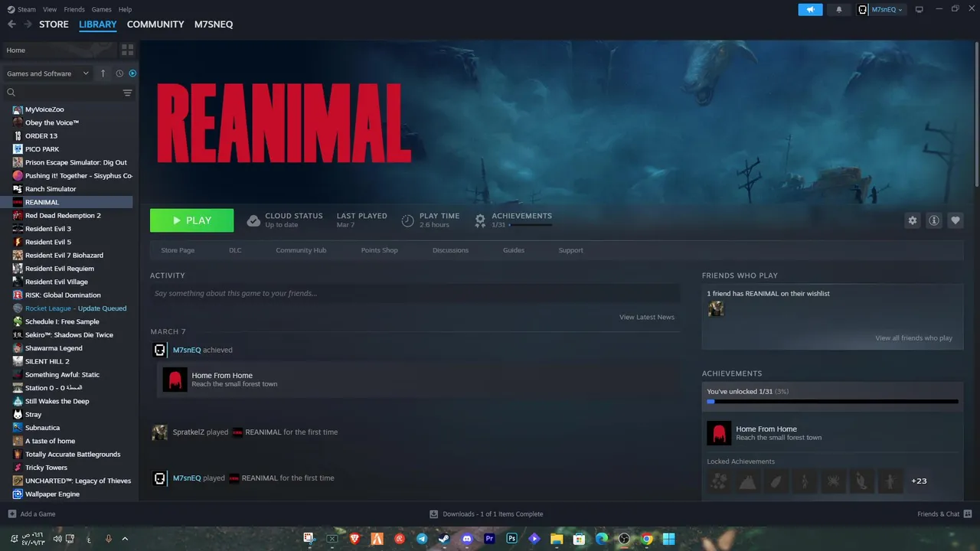This screenshot has width=980, height=551.
Task: Go to the STORE tab
Action: click(54, 24)
